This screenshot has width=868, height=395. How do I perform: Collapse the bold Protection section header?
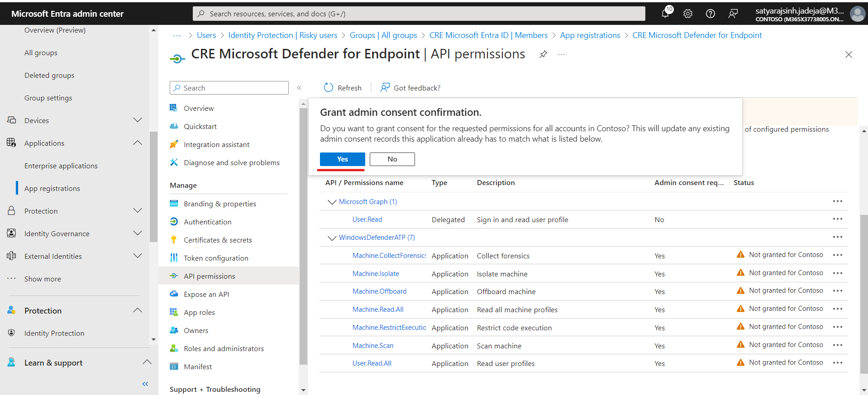click(x=138, y=310)
